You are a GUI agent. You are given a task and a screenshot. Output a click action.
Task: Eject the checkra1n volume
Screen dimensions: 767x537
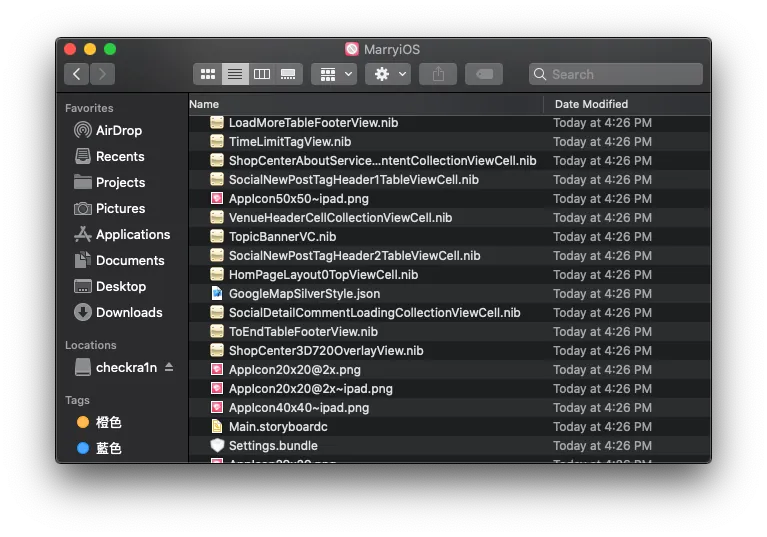169,367
